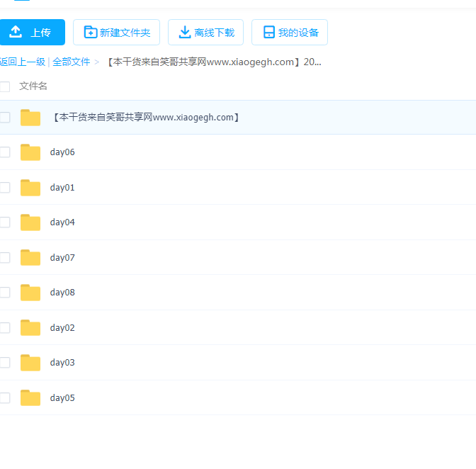The width and height of the screenshot is (476, 469).
Task: Click the day06 folder icon
Action: click(30, 152)
